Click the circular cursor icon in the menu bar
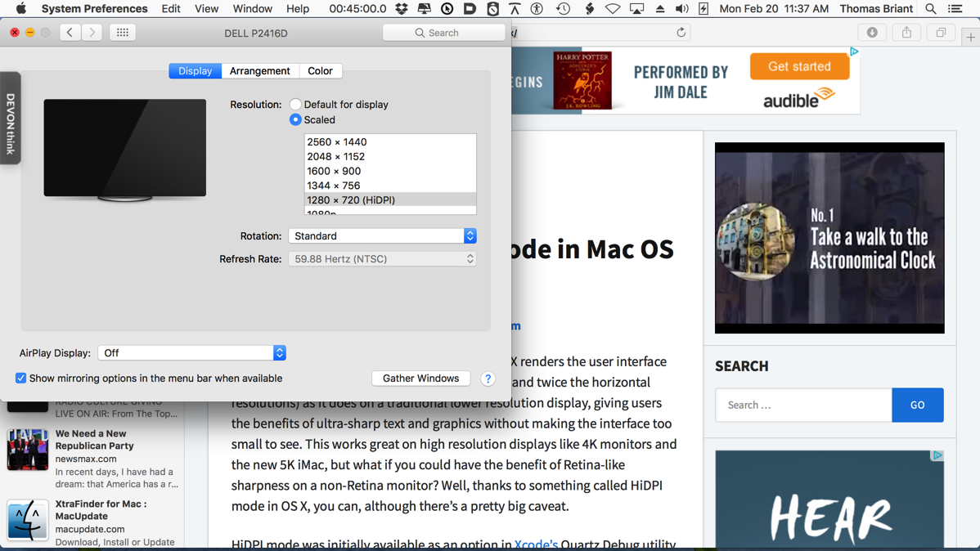 coord(447,9)
